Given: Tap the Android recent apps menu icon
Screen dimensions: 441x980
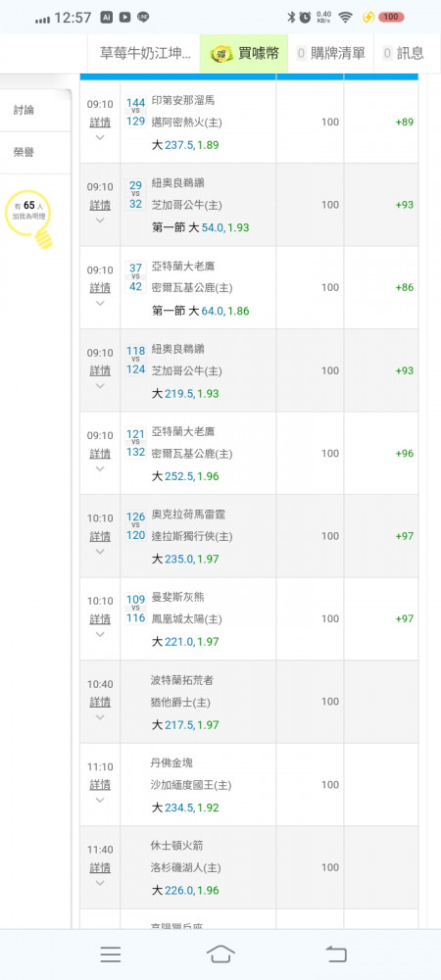Looking at the screenshot, I should (x=111, y=955).
